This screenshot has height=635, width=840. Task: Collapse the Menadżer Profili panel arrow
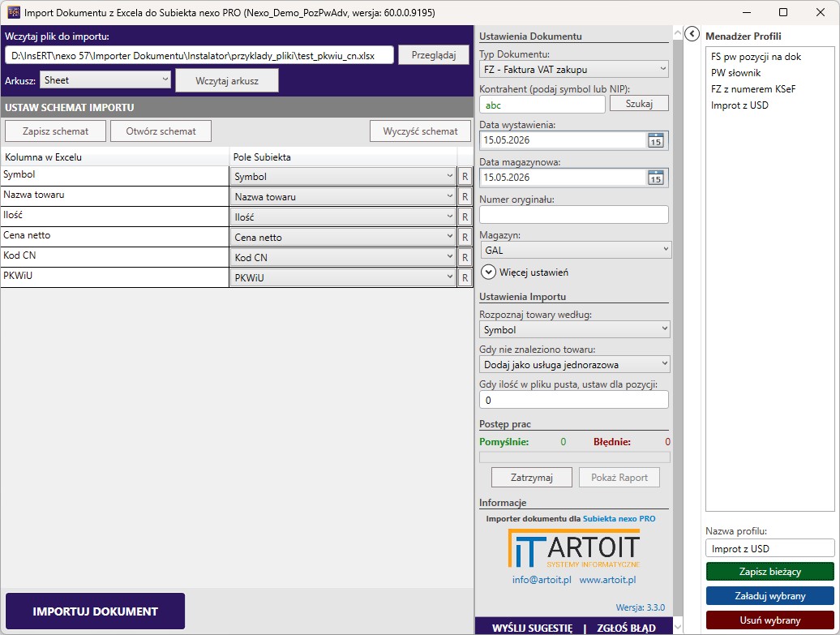692,34
